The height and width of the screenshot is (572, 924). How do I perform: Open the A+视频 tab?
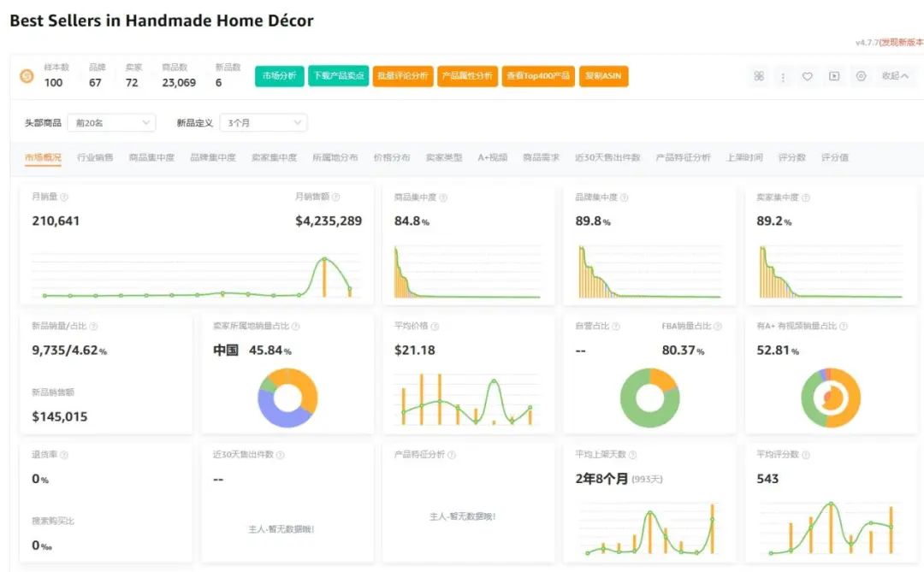click(x=492, y=158)
